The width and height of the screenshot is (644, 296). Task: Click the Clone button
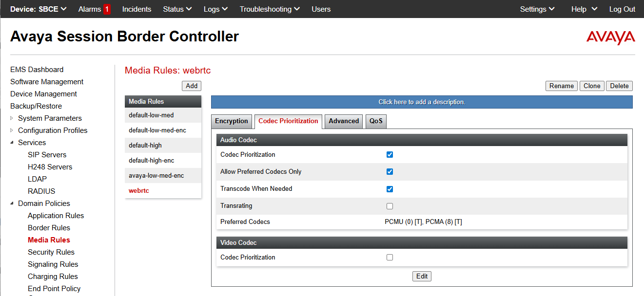click(592, 86)
